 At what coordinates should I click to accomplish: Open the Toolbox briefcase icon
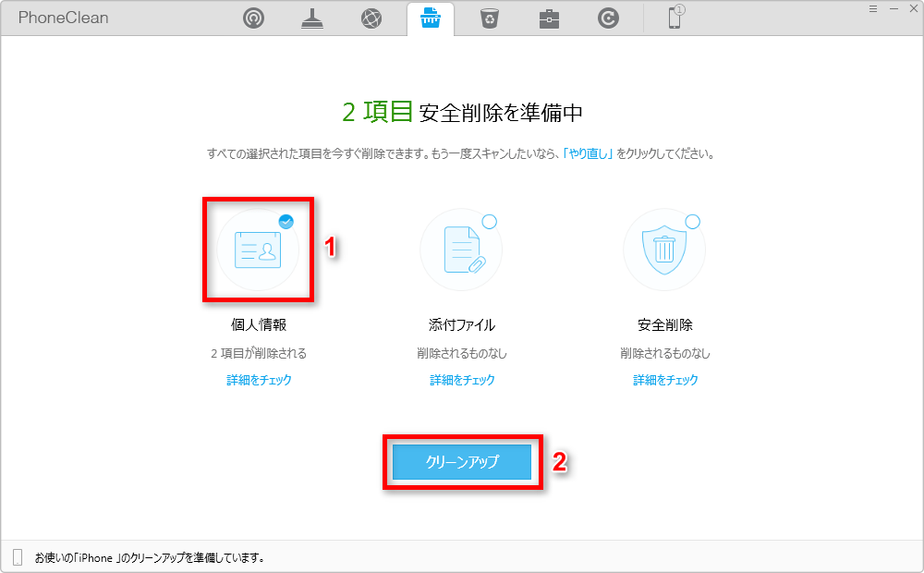[x=548, y=17]
